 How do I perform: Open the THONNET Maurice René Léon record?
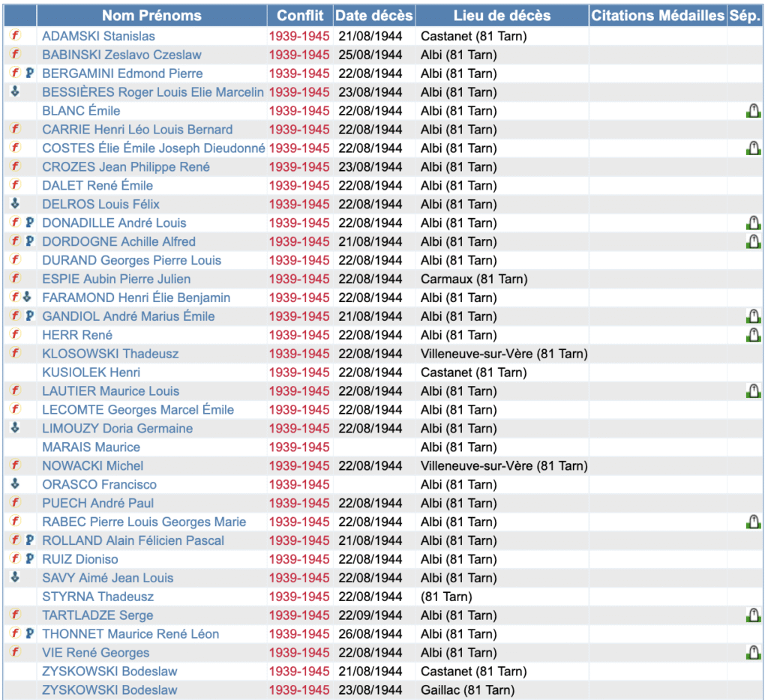[x=130, y=634]
